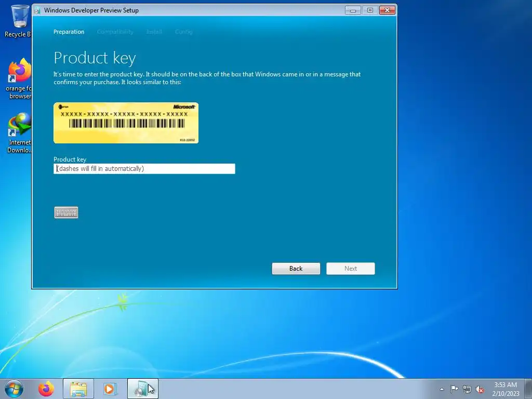Click the Setup window title bar icon
Viewport: 532px width, 399px height.
[x=37, y=10]
